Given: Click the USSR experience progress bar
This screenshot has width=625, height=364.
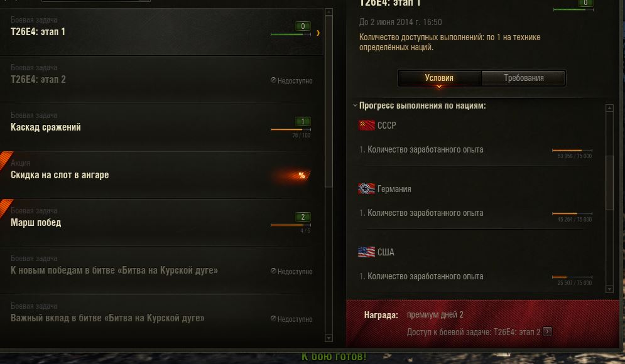Looking at the screenshot, I should click(x=572, y=150).
